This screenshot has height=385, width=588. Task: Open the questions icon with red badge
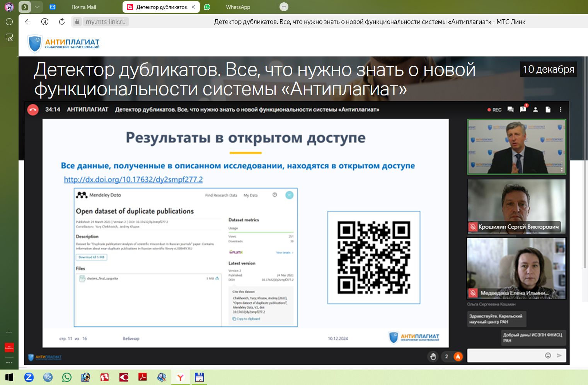point(523,109)
